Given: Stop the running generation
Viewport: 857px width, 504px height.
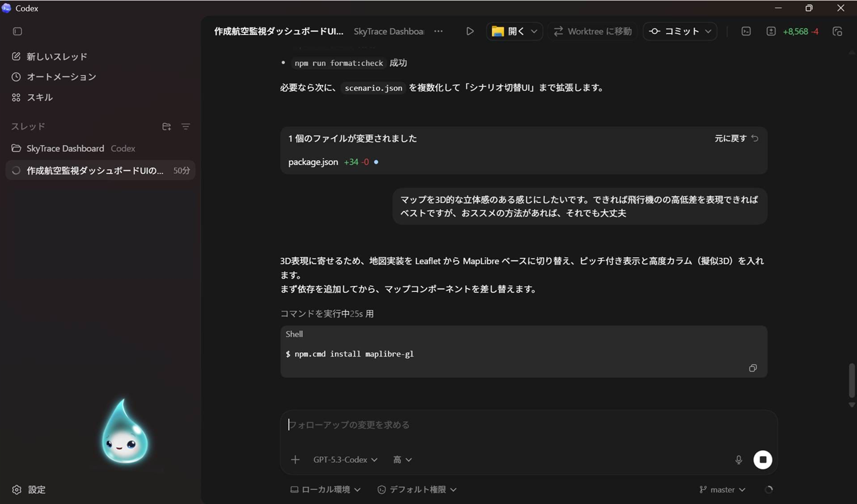Looking at the screenshot, I should 762,459.
